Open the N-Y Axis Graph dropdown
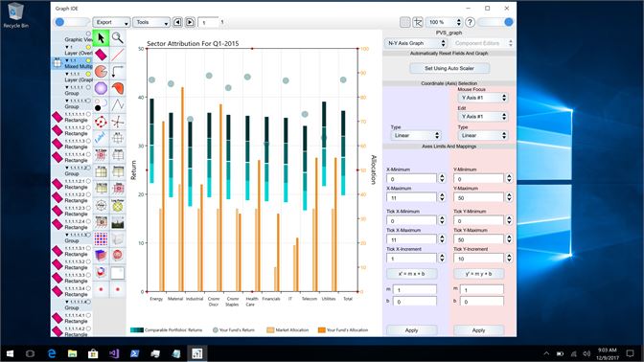The image size is (644, 362). tap(416, 43)
